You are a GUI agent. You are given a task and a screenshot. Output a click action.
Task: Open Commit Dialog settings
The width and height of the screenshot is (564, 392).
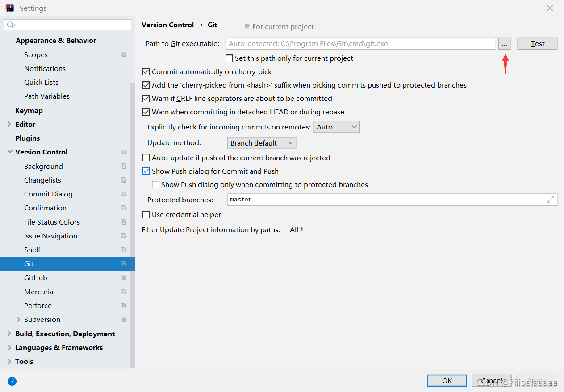tap(48, 194)
